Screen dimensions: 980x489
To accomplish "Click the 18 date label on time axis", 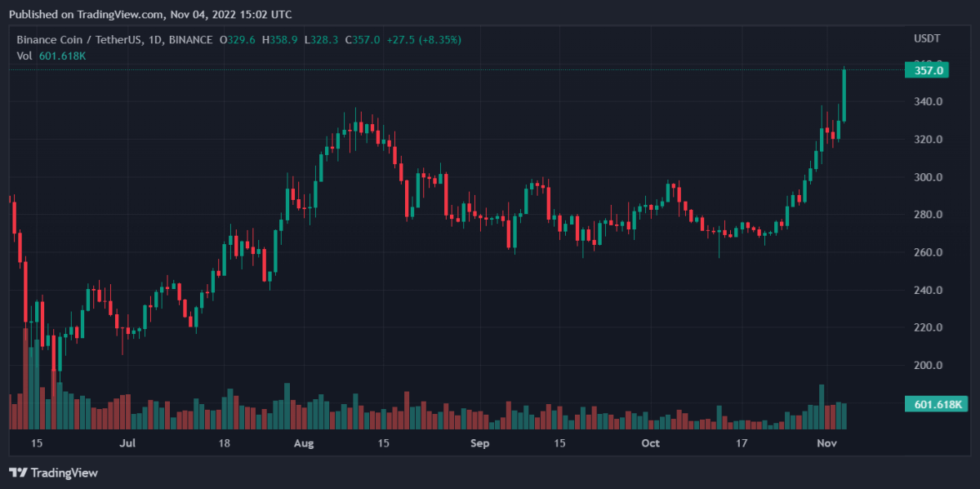I will point(224,444).
